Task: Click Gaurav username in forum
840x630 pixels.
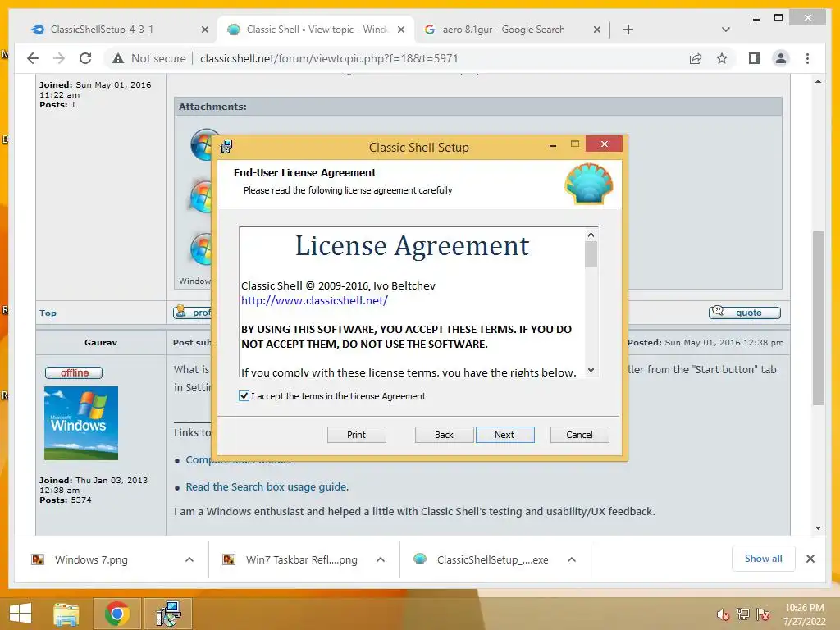Action: (x=101, y=342)
